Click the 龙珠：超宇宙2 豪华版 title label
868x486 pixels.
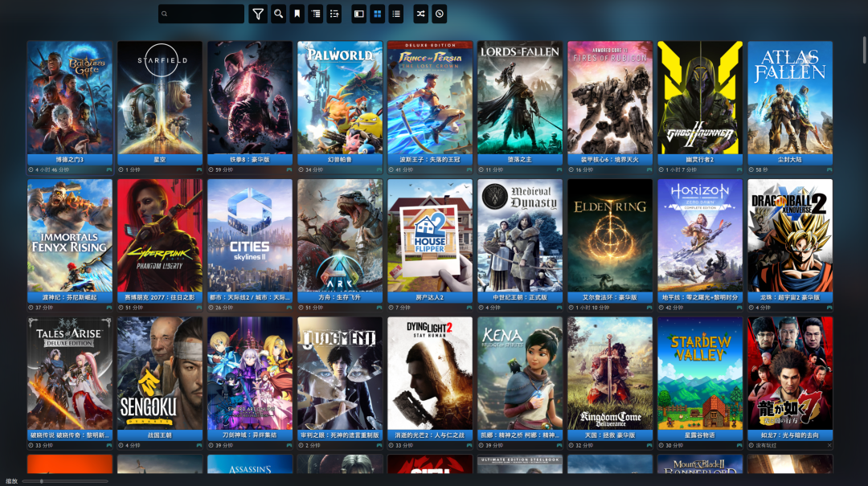pyautogui.click(x=790, y=297)
